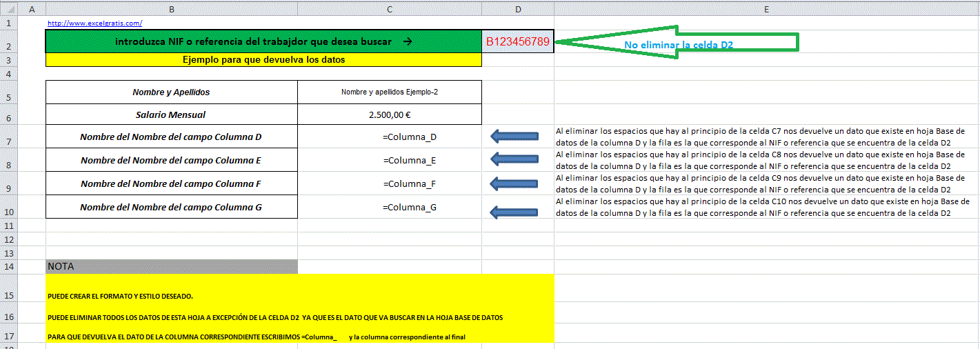Open the http://www.excelgratis.com/ hyperlink

click(x=94, y=23)
